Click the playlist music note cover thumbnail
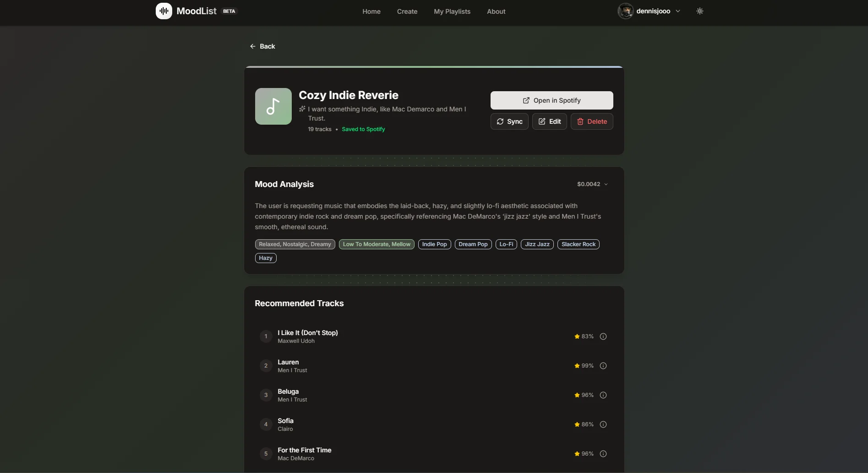The image size is (868, 473). coord(273,106)
